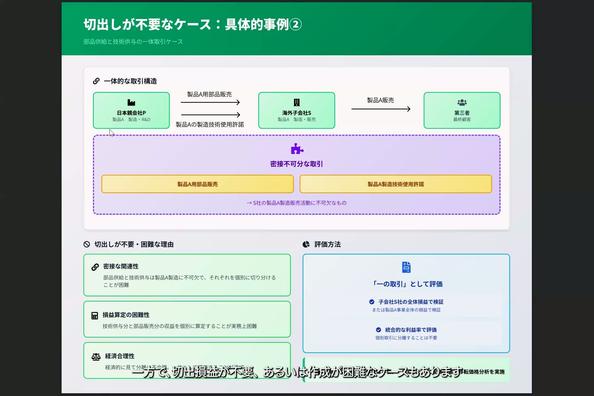Image resolution: width=594 pixels, height=396 pixels.
Task: Click the arrow labeled 製品A販売
Action: click(381, 109)
